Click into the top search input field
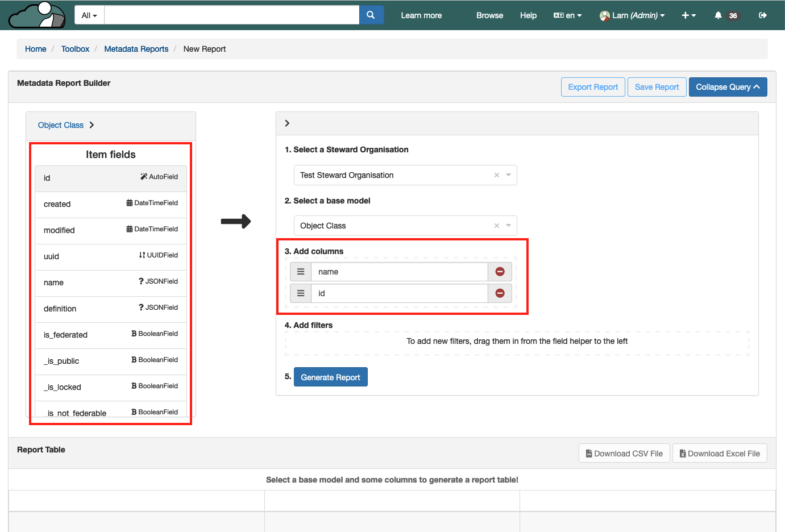This screenshot has width=785, height=532. pyautogui.click(x=231, y=15)
